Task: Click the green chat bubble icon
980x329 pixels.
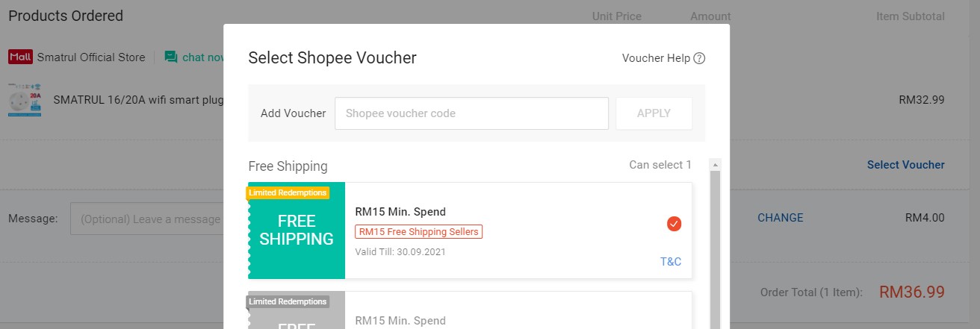Action: [x=171, y=57]
